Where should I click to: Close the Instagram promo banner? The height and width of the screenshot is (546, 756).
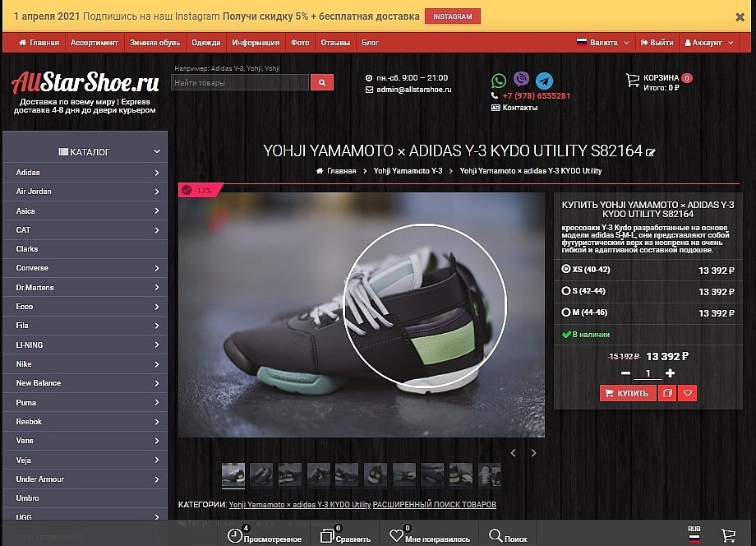(x=740, y=17)
